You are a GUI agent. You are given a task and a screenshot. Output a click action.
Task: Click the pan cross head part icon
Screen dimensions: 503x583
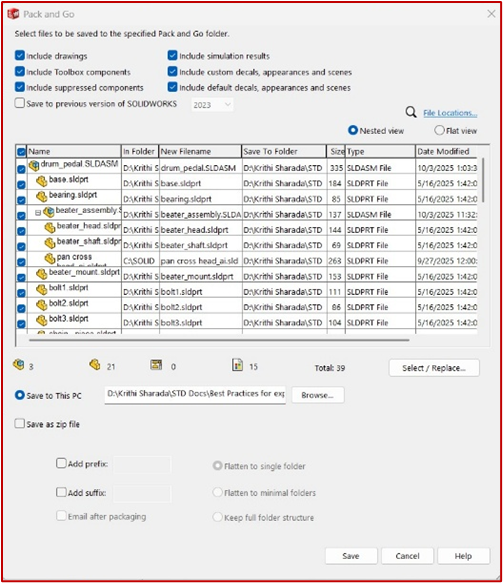[x=49, y=258]
